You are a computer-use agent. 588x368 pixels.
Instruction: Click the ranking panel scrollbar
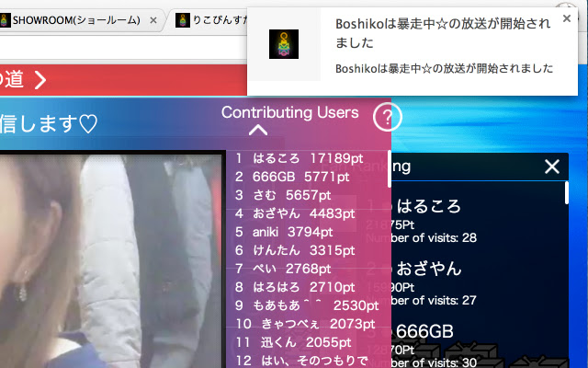(x=566, y=193)
